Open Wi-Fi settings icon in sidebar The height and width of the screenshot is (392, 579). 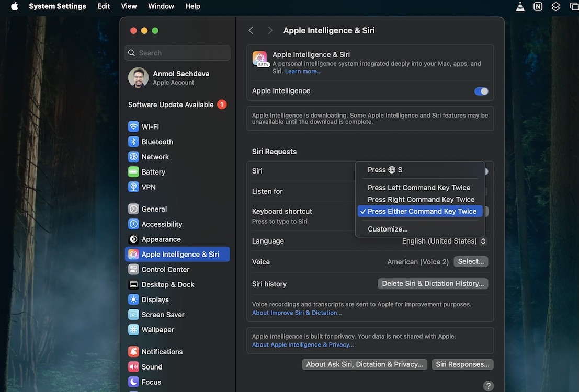[x=133, y=126]
